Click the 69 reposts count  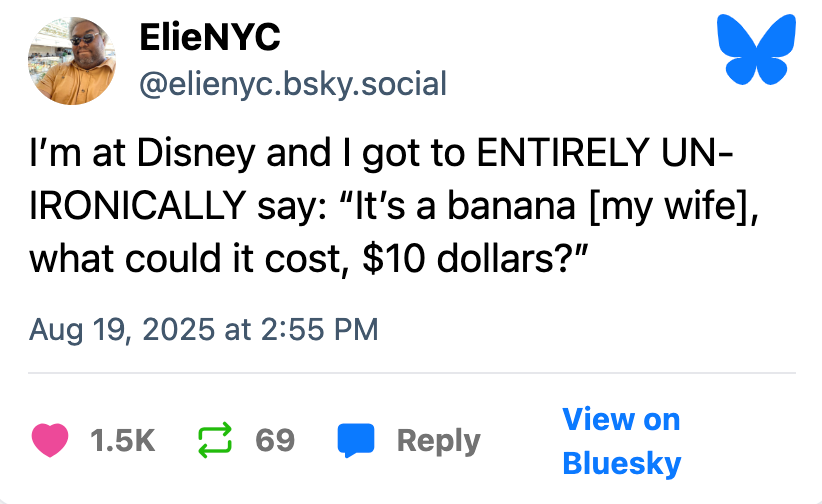point(275,441)
